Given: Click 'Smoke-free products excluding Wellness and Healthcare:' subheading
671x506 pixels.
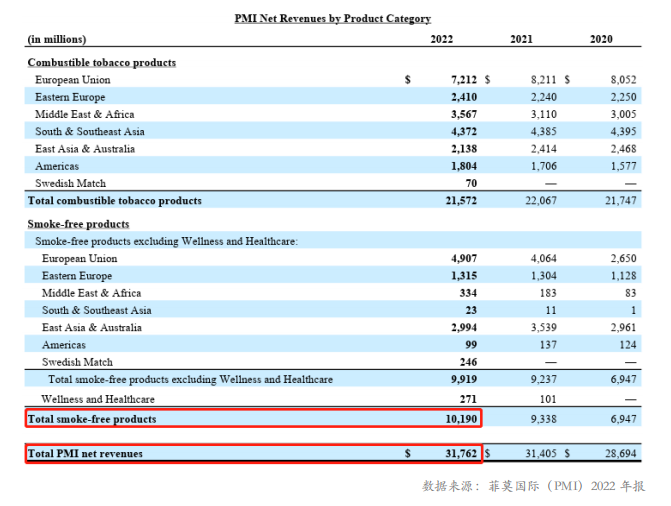Looking at the screenshot, I should point(166,241).
